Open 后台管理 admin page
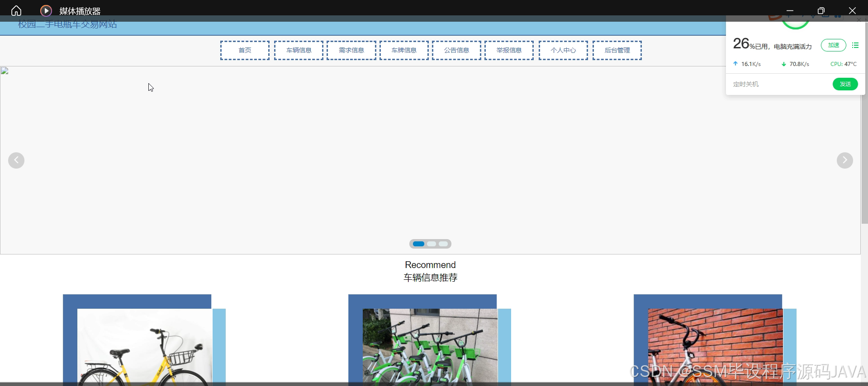Screen dimensions: 868x386 [617, 50]
